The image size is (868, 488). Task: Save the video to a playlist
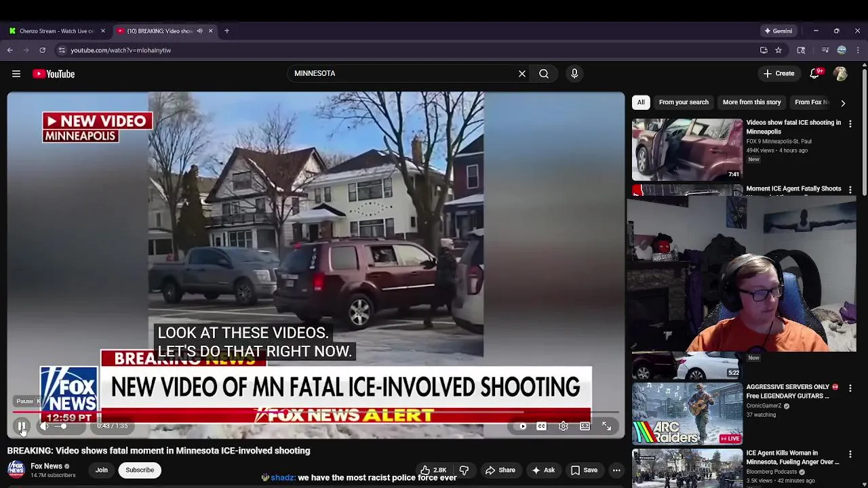click(584, 470)
